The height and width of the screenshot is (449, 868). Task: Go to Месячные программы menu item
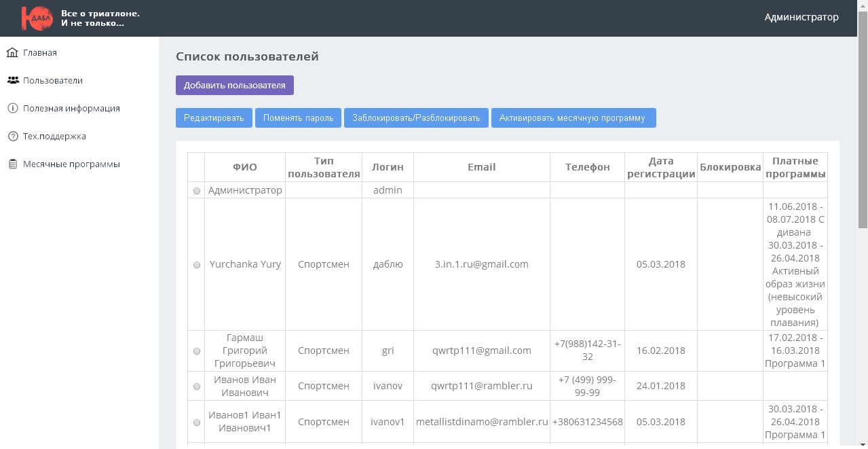(71, 164)
